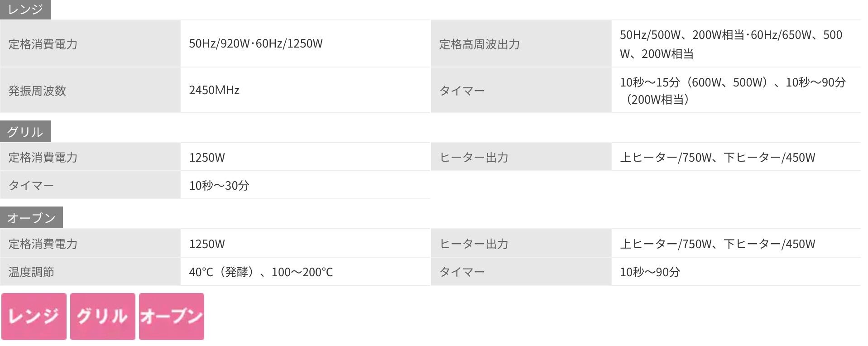
Task: Click the pink オーブン badge icon
Action: (x=172, y=316)
